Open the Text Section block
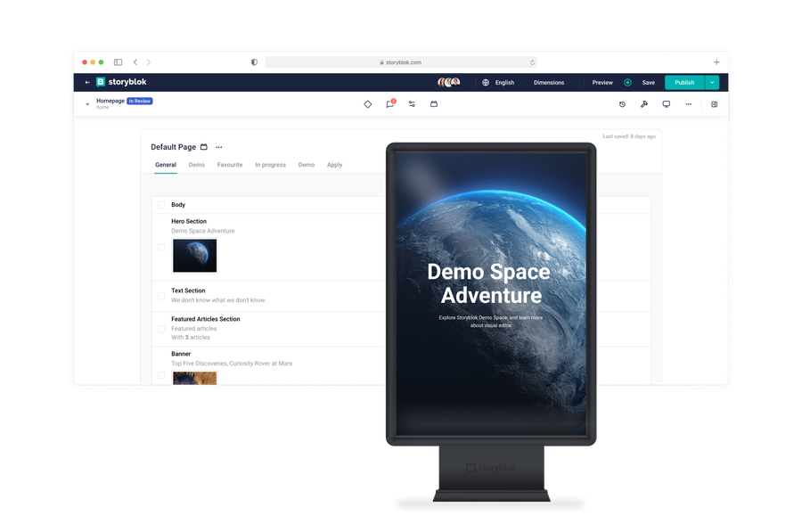 [188, 290]
